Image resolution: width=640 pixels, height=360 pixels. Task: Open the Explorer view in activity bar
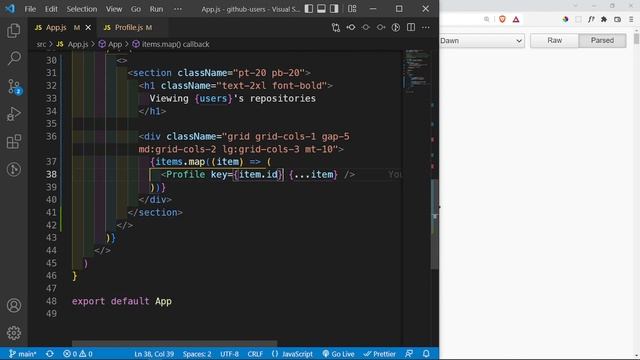(13, 31)
